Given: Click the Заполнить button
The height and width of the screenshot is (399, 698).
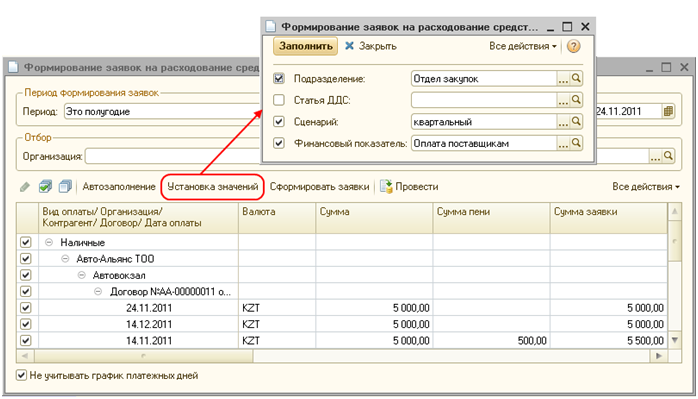Looking at the screenshot, I should click(305, 46).
